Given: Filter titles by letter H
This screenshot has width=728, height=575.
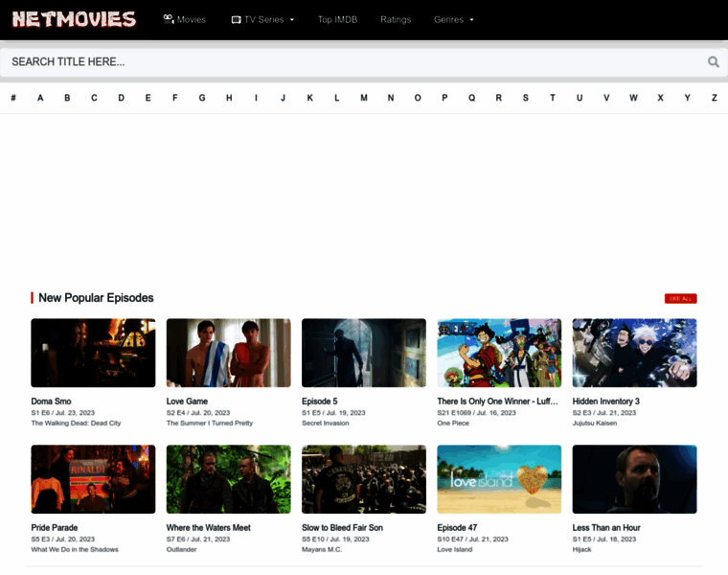Looking at the screenshot, I should point(229,98).
